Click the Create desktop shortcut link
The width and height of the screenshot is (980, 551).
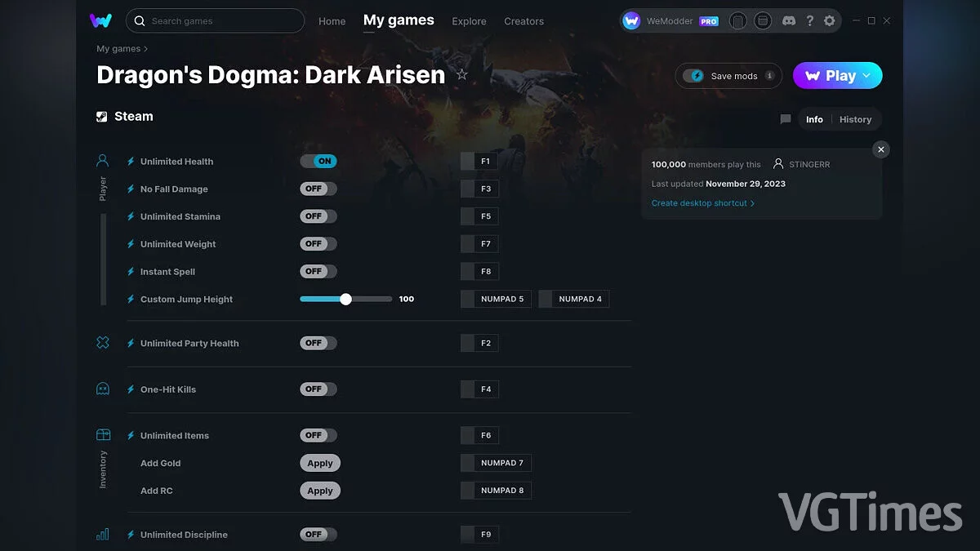pos(700,202)
